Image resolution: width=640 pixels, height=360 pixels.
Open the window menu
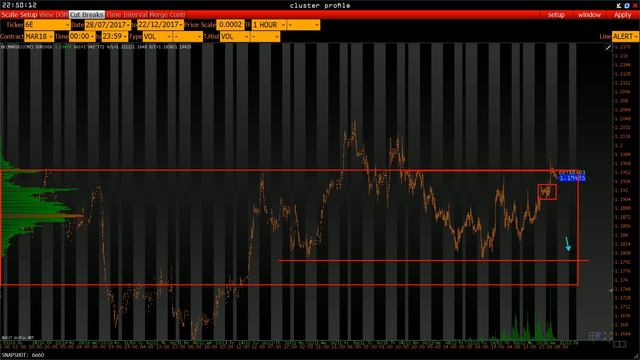589,15
